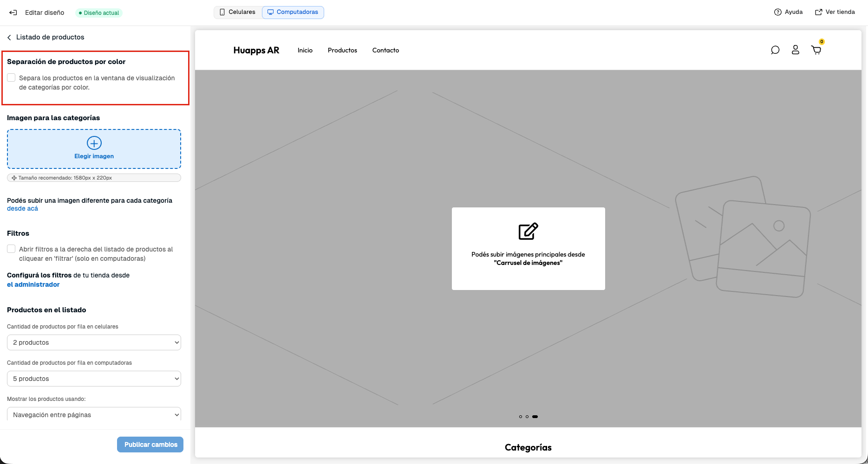
Task: Open the shopping cart icon
Action: tap(816, 50)
